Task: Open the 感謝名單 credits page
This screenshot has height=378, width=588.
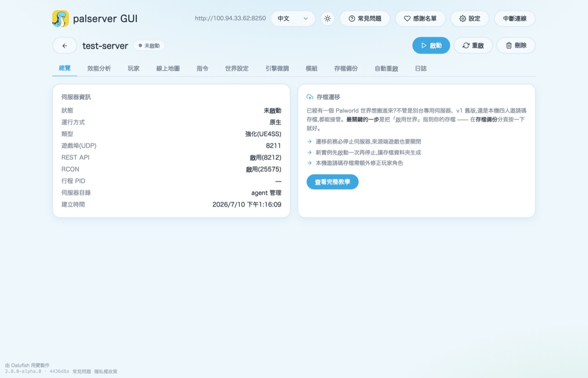Action: click(420, 19)
